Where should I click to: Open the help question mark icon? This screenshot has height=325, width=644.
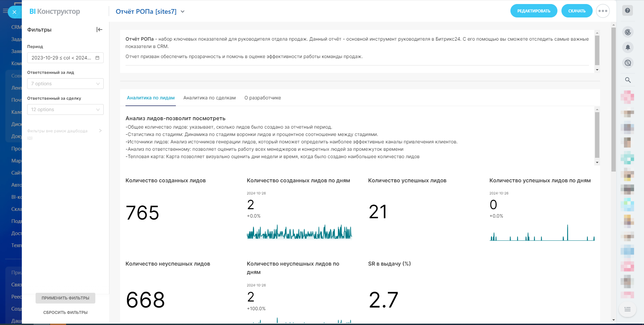627,10
